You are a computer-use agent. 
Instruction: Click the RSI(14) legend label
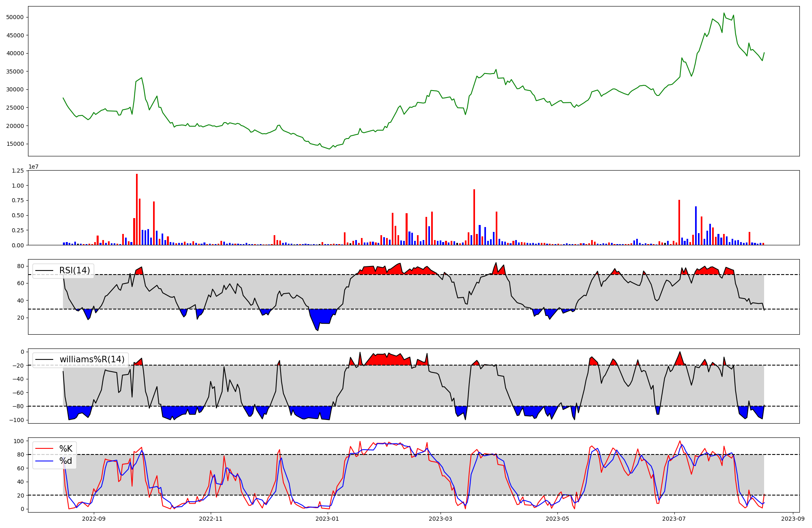click(75, 270)
